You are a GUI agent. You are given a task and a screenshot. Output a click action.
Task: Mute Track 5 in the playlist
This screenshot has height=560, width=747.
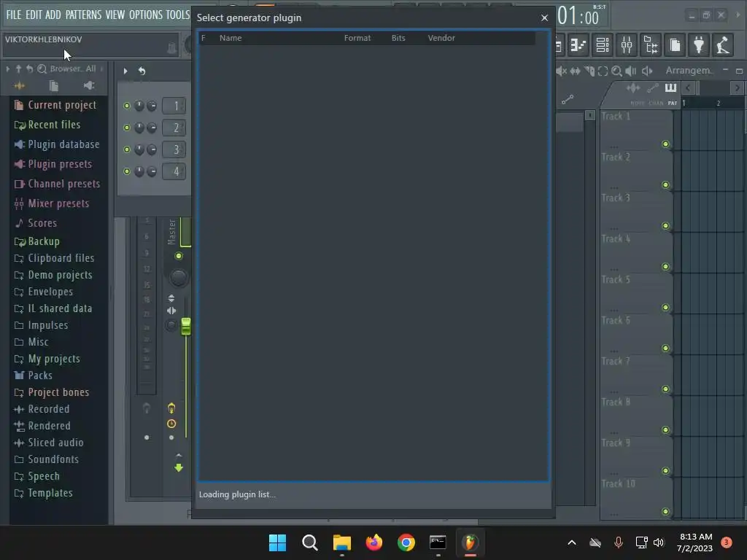click(x=665, y=307)
